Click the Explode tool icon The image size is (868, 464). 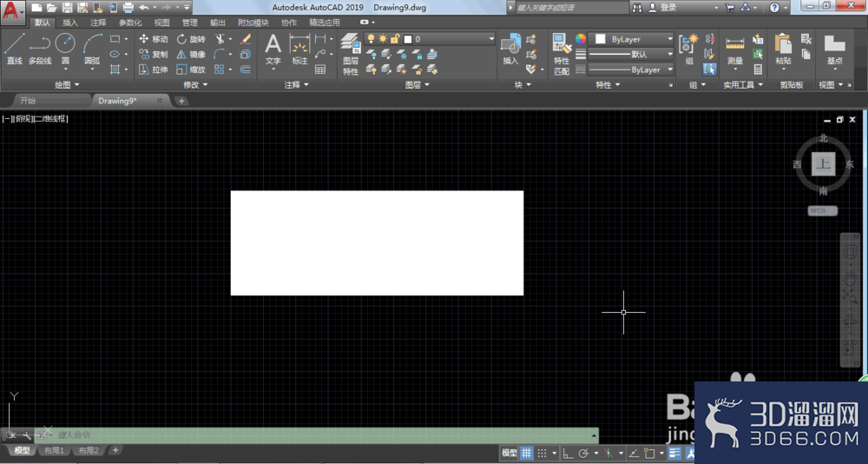click(246, 55)
